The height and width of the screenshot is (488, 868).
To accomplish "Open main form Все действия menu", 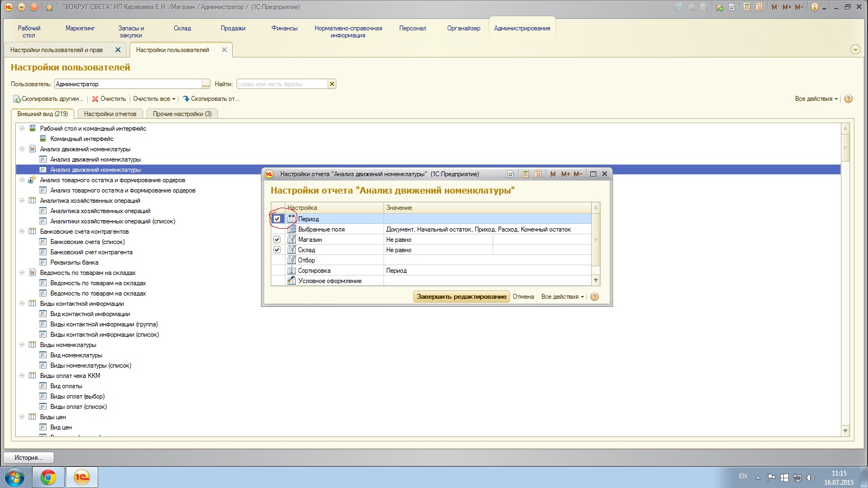I will click(x=816, y=99).
